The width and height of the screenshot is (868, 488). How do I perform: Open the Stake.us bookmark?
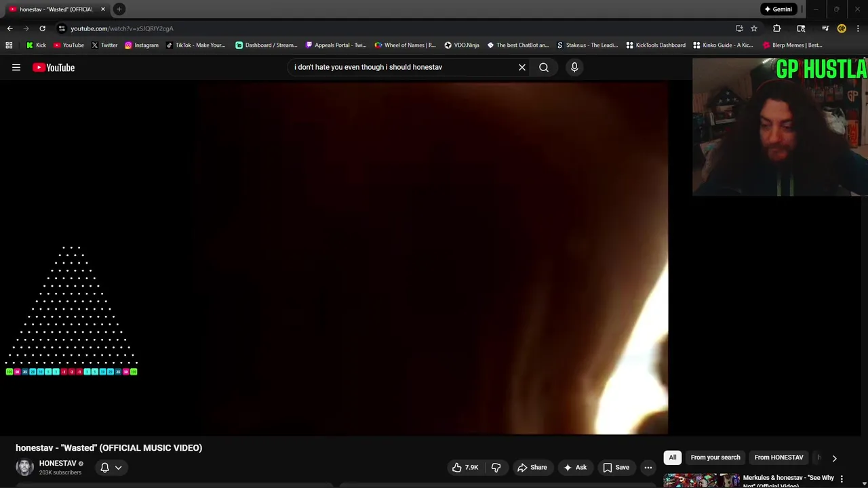point(587,45)
